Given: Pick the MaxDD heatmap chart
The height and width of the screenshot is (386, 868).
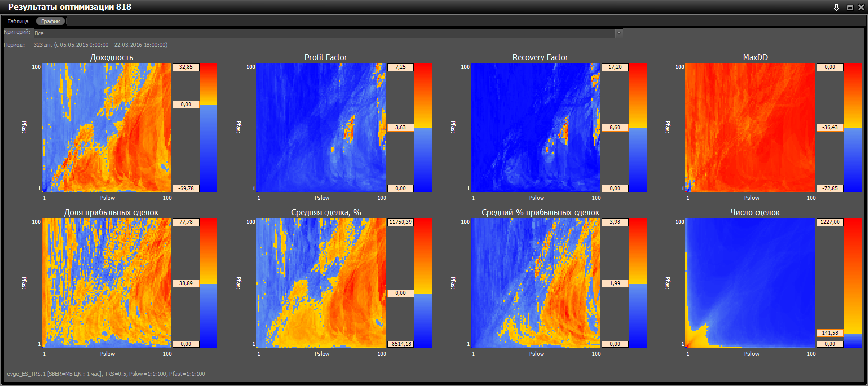Looking at the screenshot, I should [750, 127].
